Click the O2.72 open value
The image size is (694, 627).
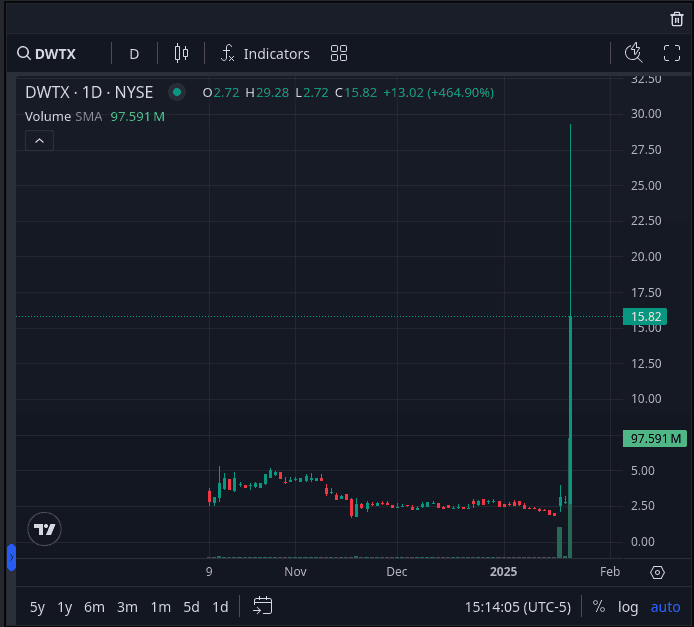point(221,92)
